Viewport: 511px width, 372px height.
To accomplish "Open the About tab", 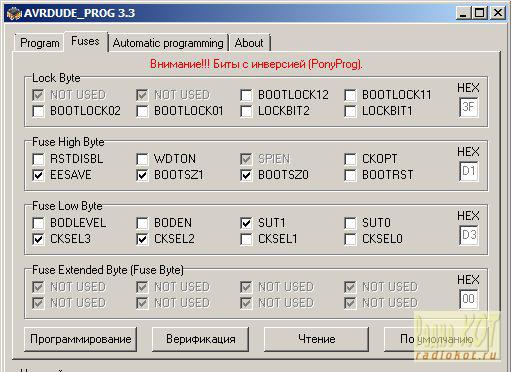I will coord(249,43).
